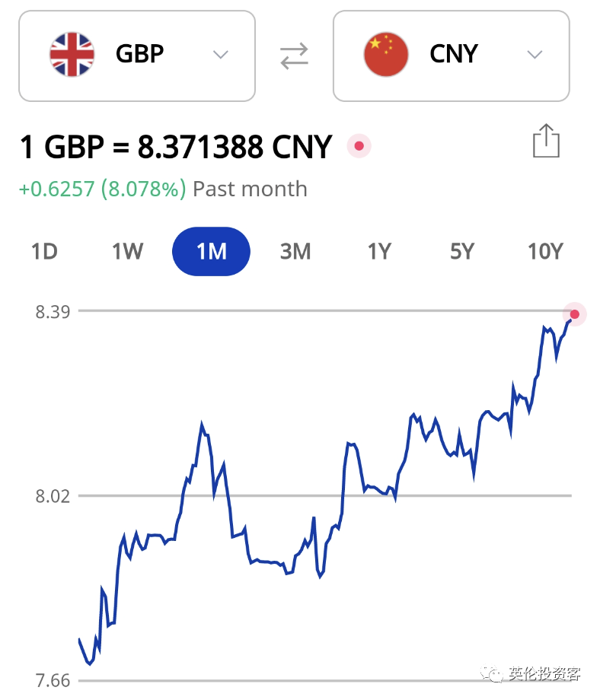Viewport: 600px width, 700px height.
Task: Select the 1D time range
Action: coord(44,251)
